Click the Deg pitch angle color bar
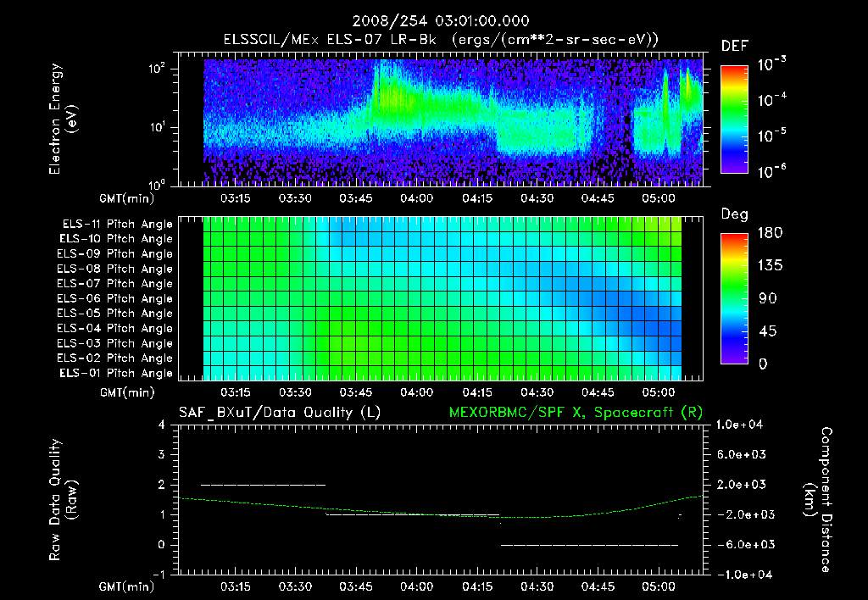The height and width of the screenshot is (600, 868). tap(734, 299)
